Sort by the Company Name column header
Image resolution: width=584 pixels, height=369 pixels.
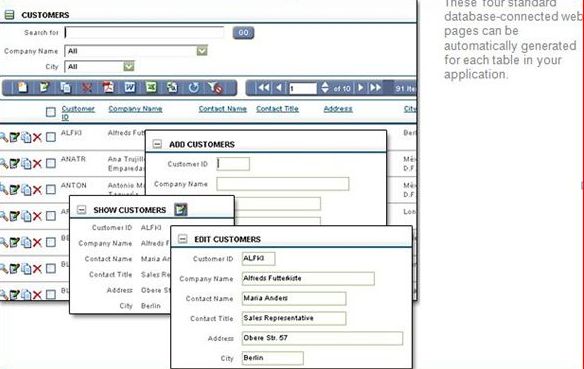(x=135, y=109)
